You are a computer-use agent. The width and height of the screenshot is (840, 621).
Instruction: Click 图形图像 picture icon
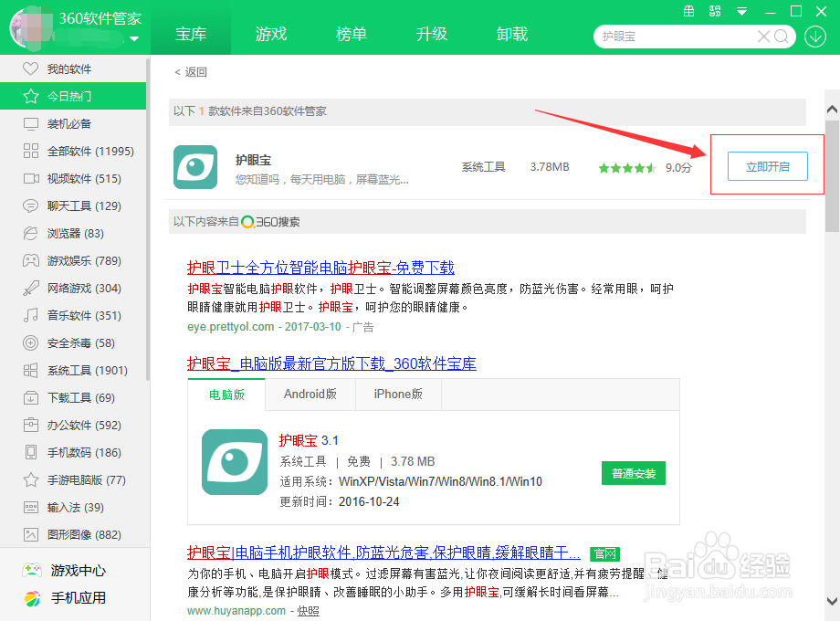[30, 534]
